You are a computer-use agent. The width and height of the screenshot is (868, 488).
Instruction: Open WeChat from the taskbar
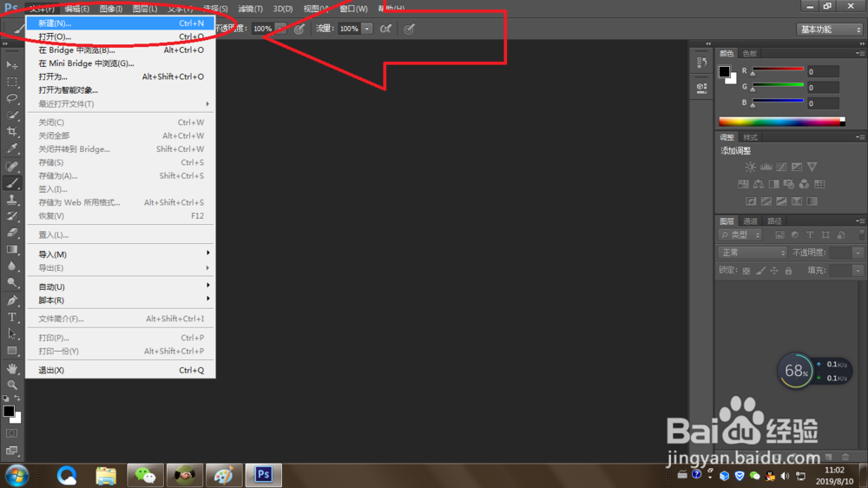click(145, 475)
